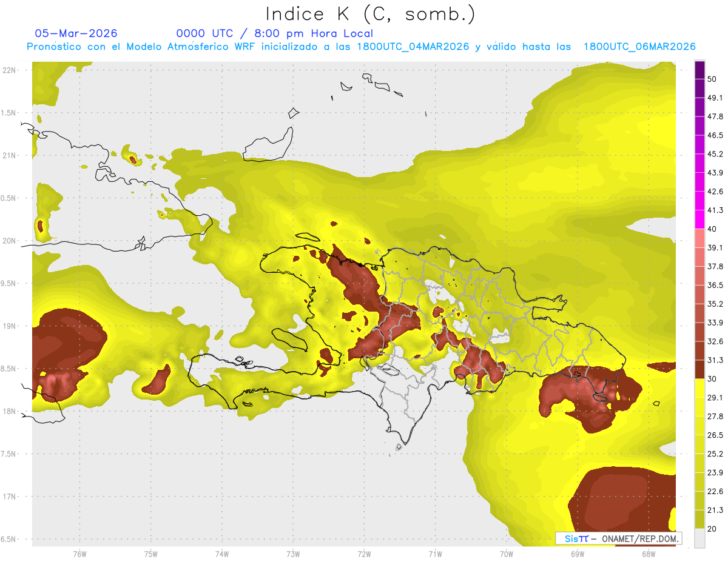728x562 pixels.
Task: Click "Pronostico con el Modelo Atmosferico WRF" text
Action: [x=141, y=47]
